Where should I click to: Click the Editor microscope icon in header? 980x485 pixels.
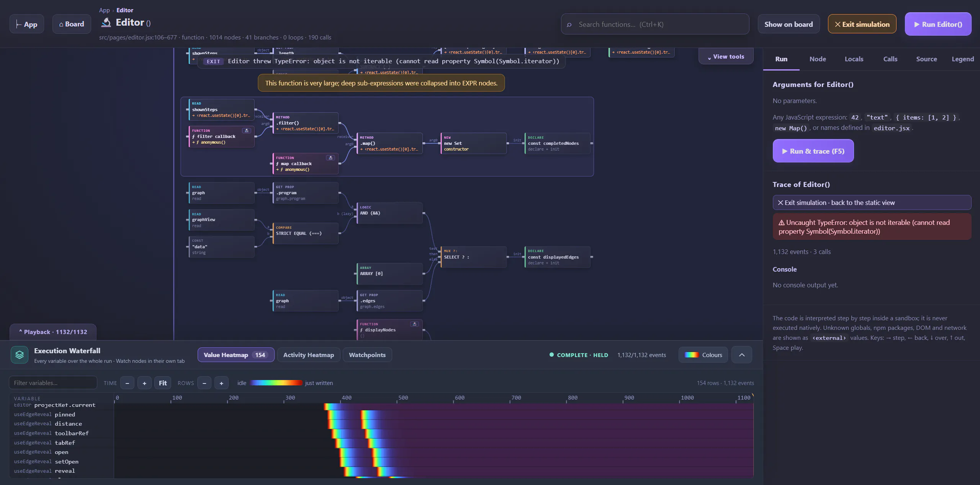coord(106,23)
